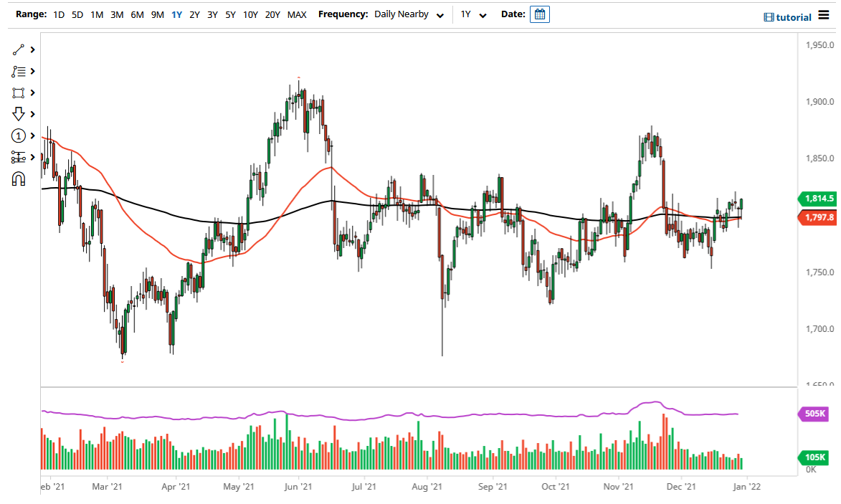Click the purple 505K open interest label
841x504 pixels.
tap(814, 414)
